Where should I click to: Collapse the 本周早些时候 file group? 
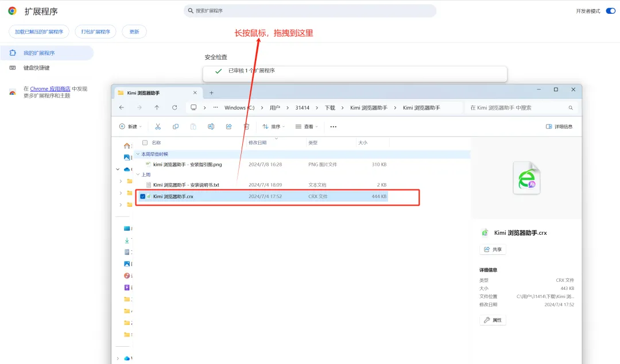pos(138,154)
